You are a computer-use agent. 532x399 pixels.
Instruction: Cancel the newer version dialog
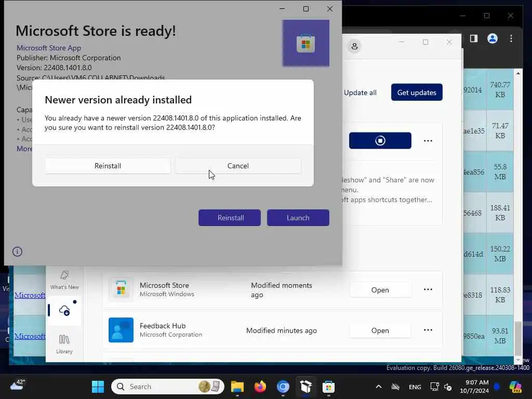click(x=238, y=166)
